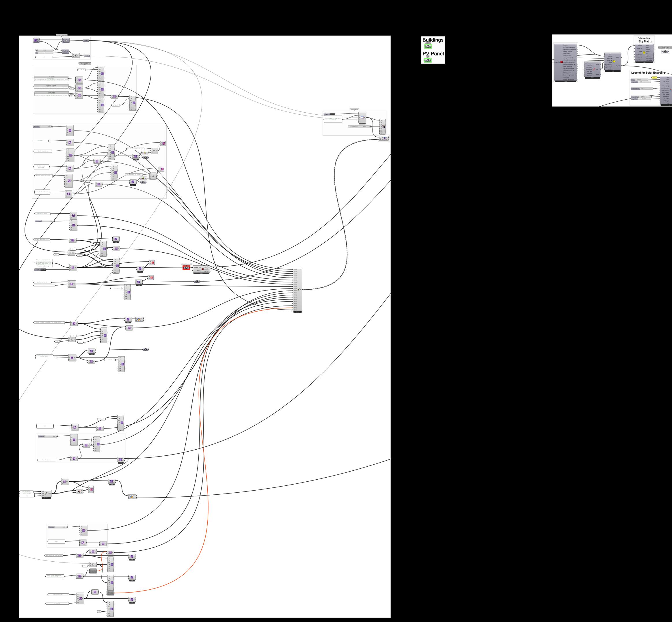Viewport: 672px width, 622px height.
Task: Click the SolarRadiationSkyMatrix data parameter node
Action: (665, 51)
